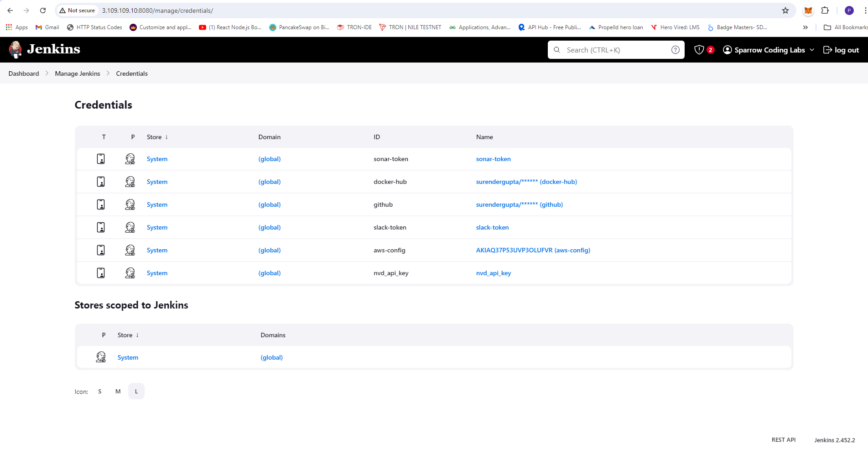Click the provider icon in Stores scoped table
The image size is (868, 450).
click(x=101, y=357)
